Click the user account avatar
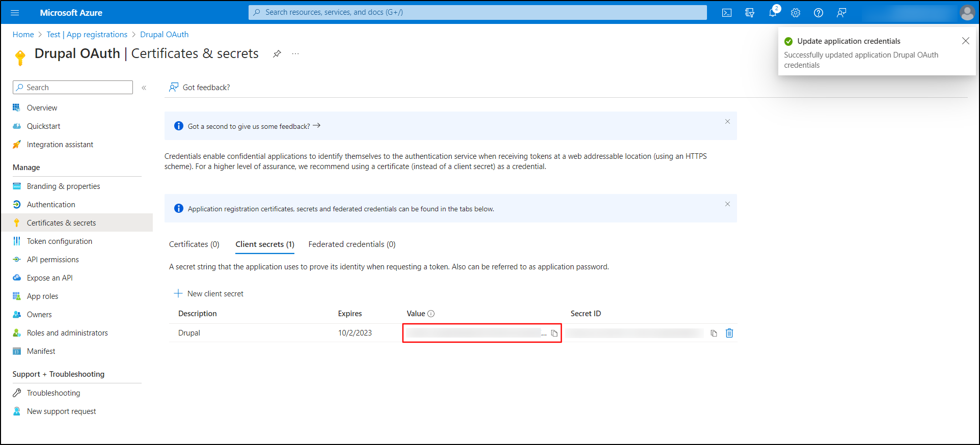980x445 pixels. [967, 13]
